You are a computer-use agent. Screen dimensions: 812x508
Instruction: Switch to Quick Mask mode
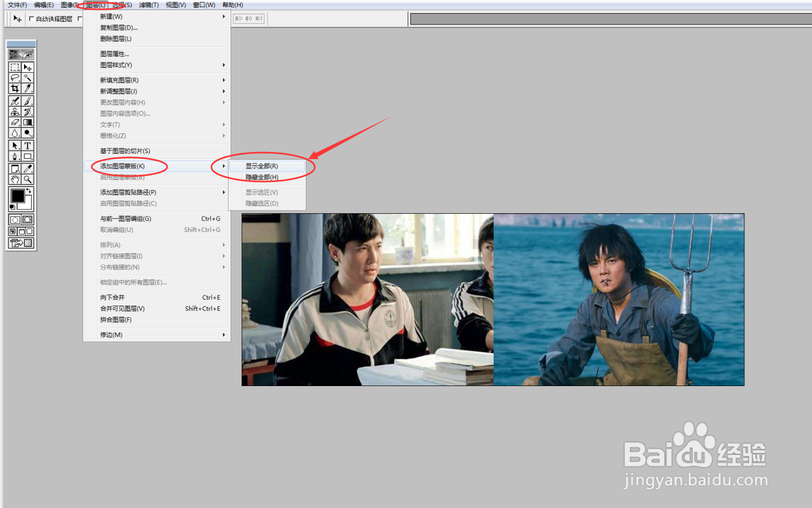pos(27,220)
